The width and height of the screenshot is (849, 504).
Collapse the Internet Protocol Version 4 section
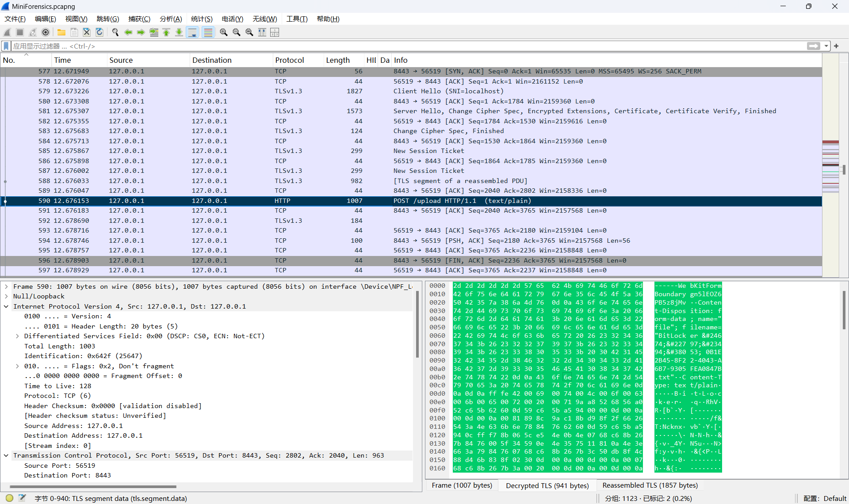tap(6, 306)
